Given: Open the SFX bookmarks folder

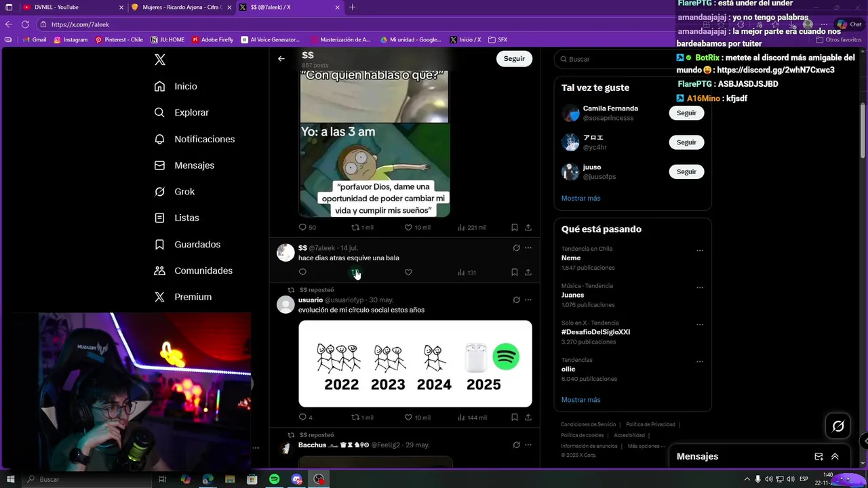Looking at the screenshot, I should [x=498, y=40].
